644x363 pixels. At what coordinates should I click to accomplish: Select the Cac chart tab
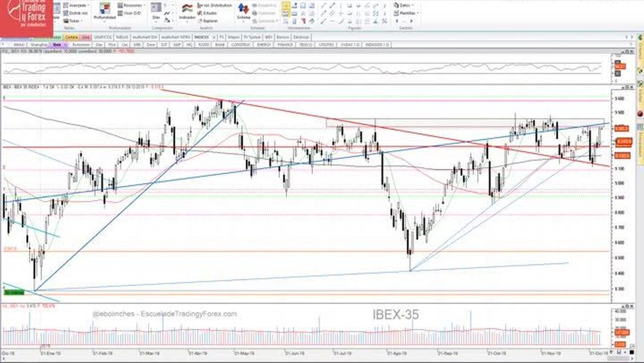point(125,44)
